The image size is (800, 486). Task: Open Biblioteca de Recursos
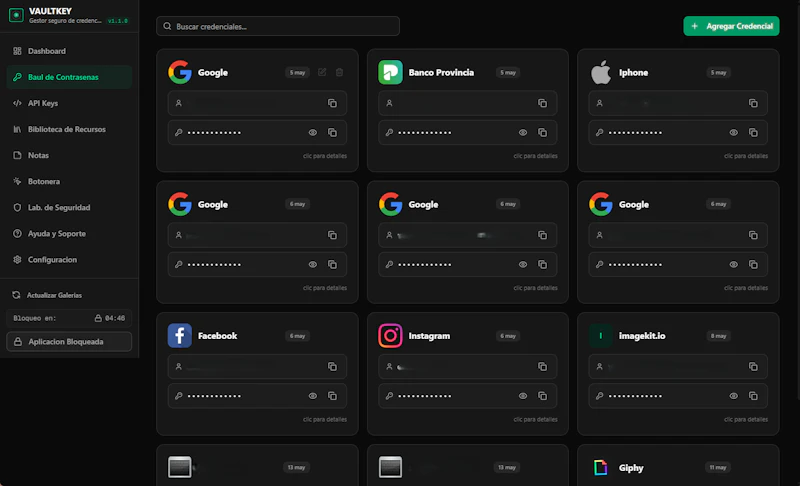[69, 129]
